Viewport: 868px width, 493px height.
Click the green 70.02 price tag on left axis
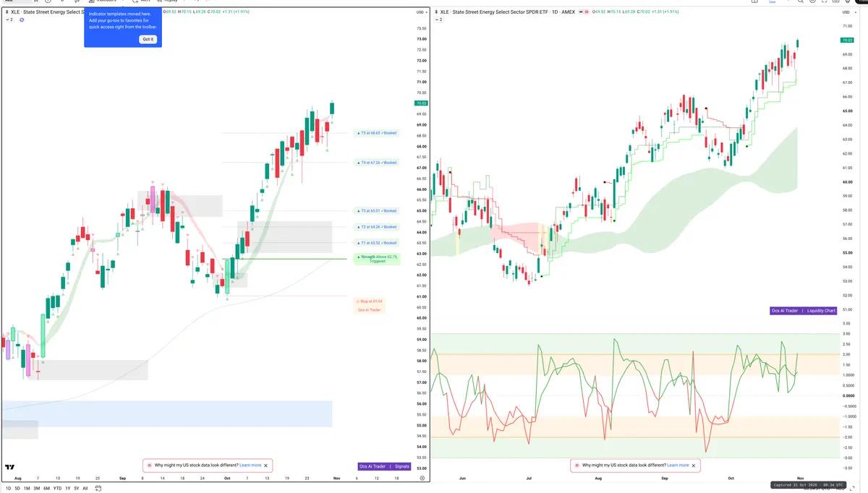click(420, 103)
